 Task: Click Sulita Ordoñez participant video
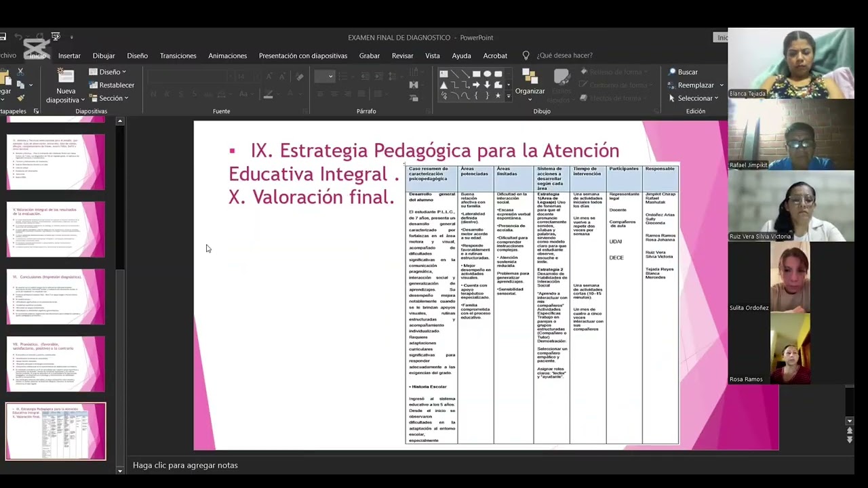[791, 277]
